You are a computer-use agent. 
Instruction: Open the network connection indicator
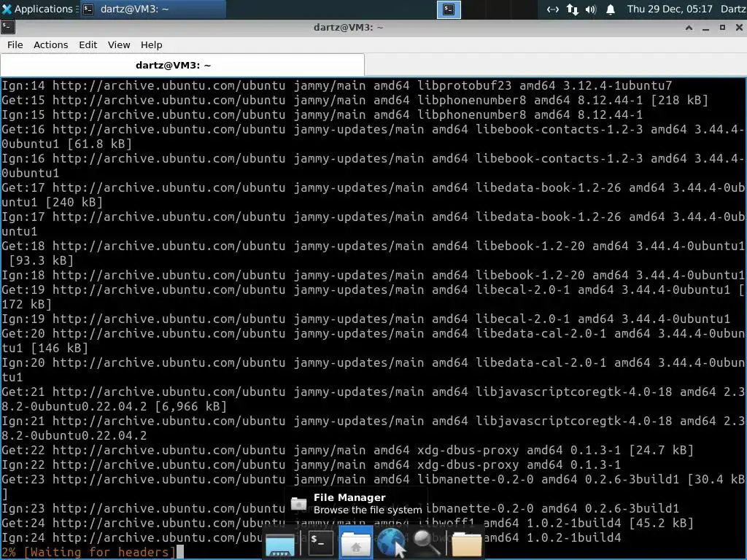click(x=552, y=9)
